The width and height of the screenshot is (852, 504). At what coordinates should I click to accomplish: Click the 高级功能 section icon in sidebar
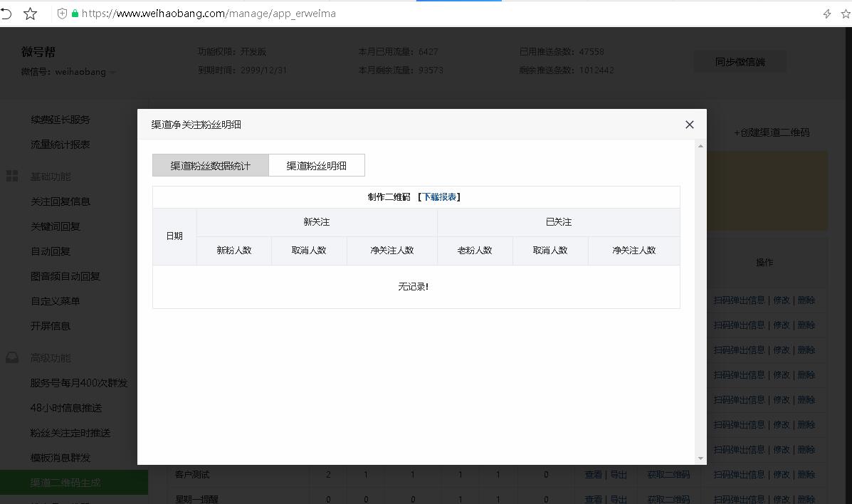(12, 358)
